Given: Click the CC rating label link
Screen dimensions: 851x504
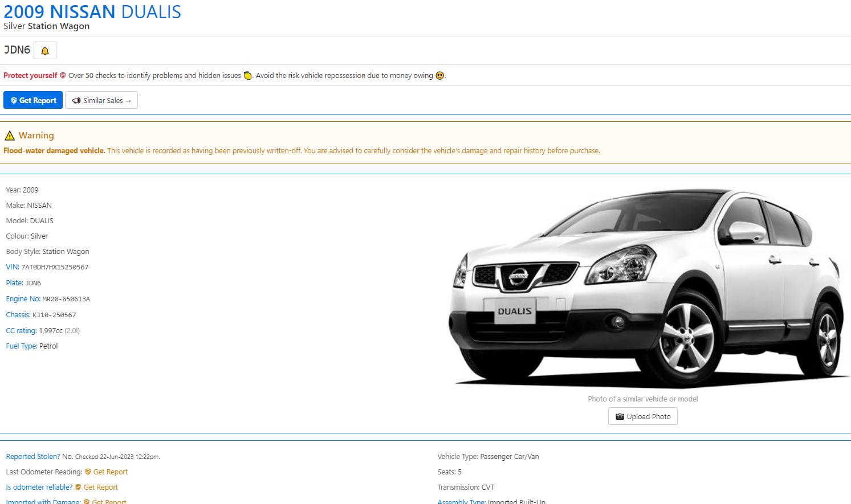Looking at the screenshot, I should tap(21, 331).
